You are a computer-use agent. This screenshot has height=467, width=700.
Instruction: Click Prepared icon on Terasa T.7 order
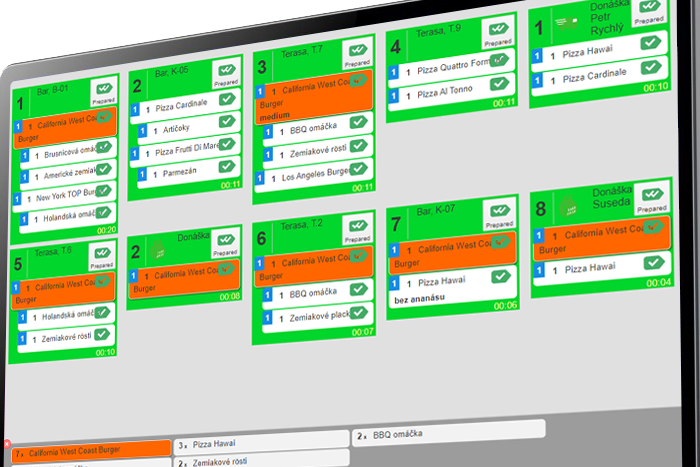pyautogui.click(x=358, y=54)
